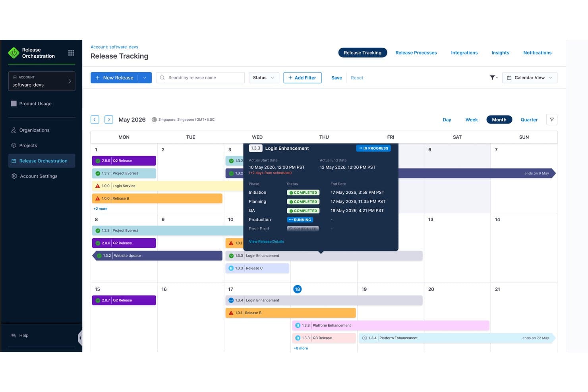Open the Status filter dropdown
The width and height of the screenshot is (588, 392).
(264, 78)
